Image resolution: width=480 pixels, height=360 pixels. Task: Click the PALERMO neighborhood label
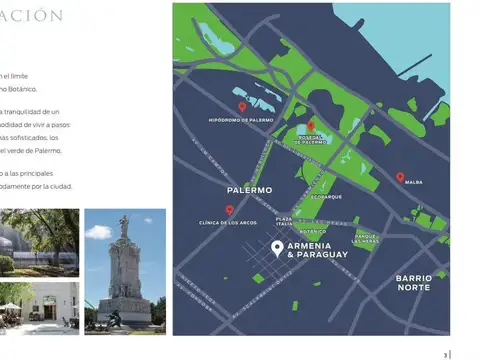tap(249, 190)
